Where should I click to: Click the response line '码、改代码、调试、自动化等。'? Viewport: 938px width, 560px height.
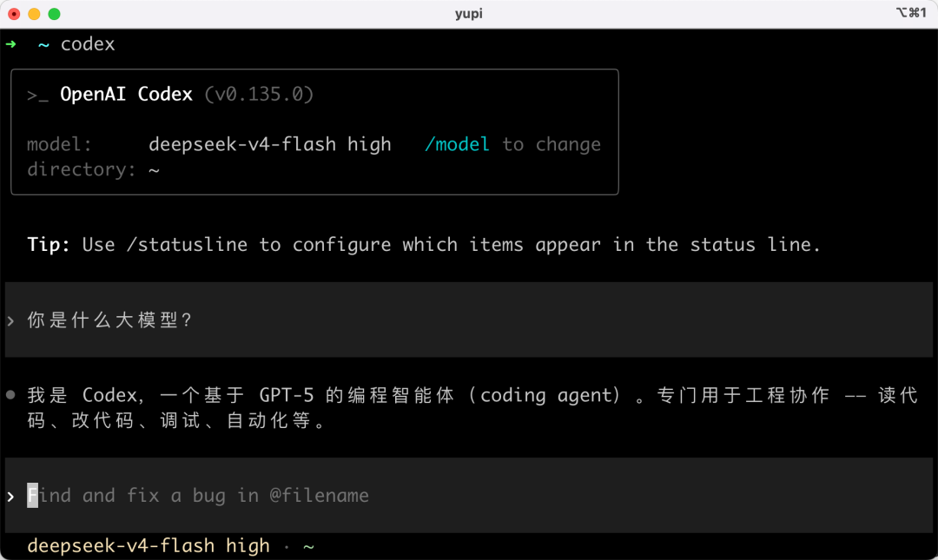click(176, 420)
